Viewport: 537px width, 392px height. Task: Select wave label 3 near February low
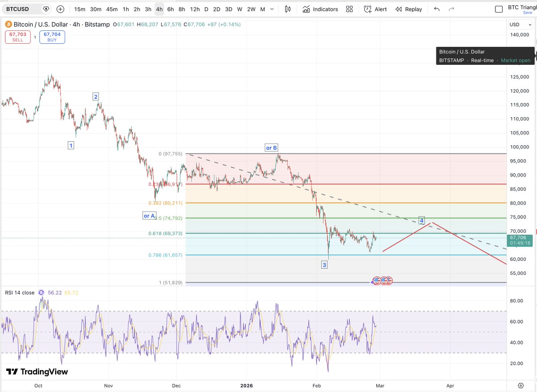tap(324, 265)
